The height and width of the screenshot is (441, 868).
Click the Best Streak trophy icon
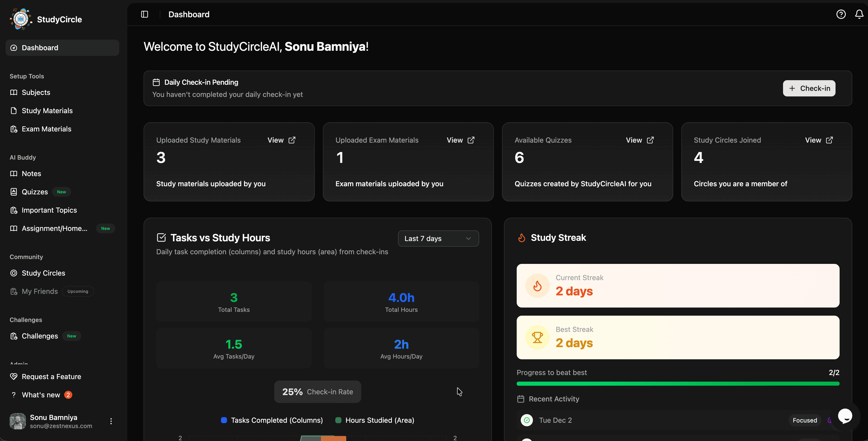pyautogui.click(x=537, y=337)
